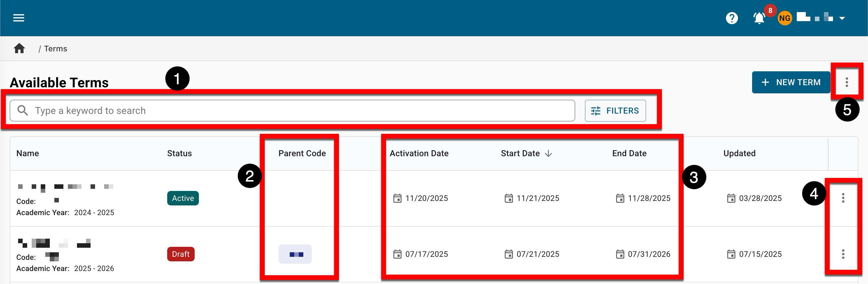Open the FILTERS panel
Image resolution: width=868 pixels, height=284 pixels.
click(615, 111)
